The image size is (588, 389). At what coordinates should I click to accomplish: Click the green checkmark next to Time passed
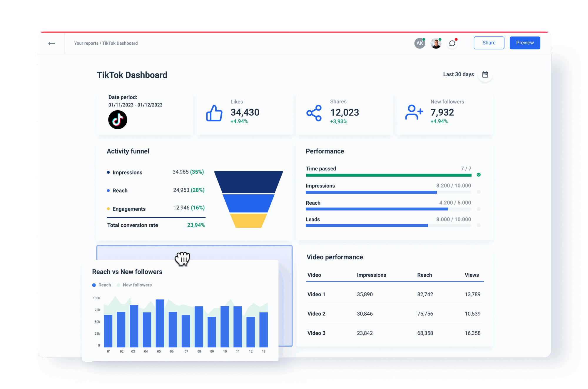click(479, 175)
